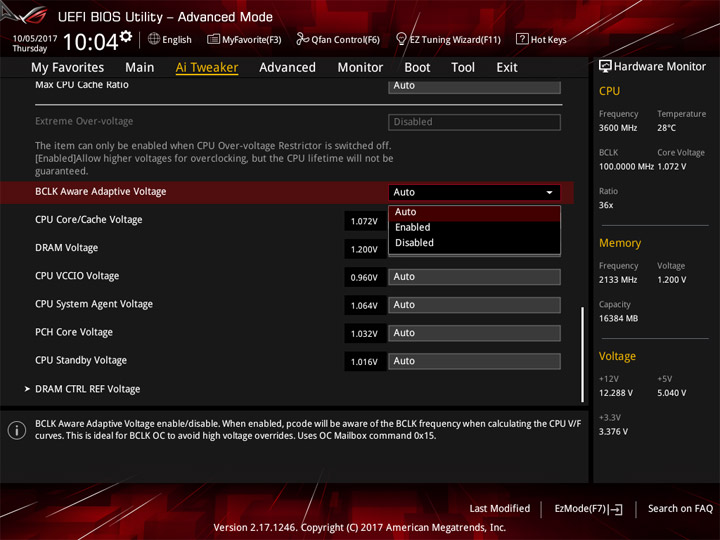Click the Hardware Monitor display icon
The image size is (720, 540).
(x=605, y=67)
